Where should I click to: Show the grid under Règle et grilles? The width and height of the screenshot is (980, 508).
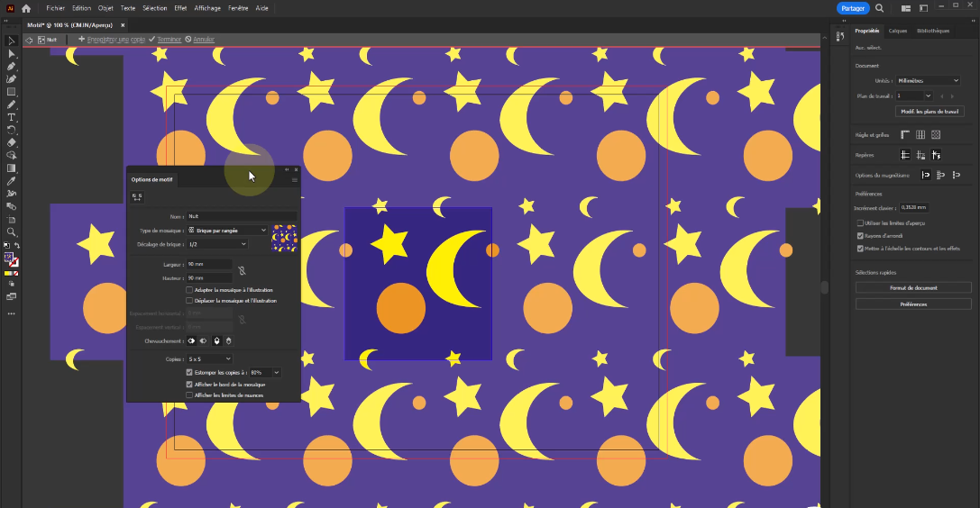(x=920, y=135)
